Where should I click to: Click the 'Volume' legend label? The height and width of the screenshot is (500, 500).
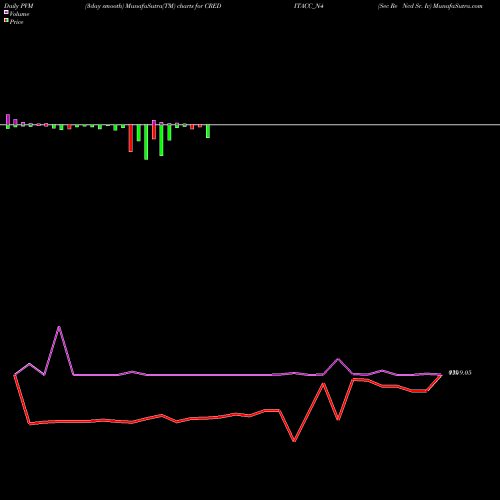19,14
